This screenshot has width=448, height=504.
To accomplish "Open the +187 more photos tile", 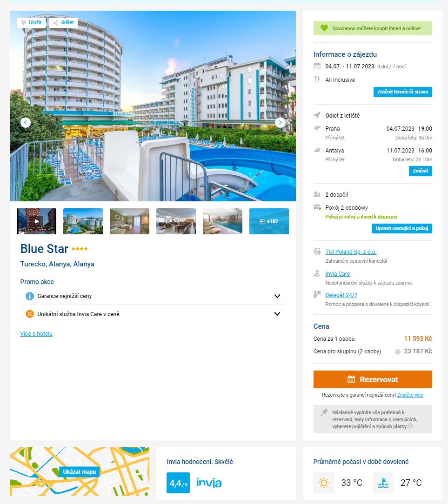I will (269, 221).
